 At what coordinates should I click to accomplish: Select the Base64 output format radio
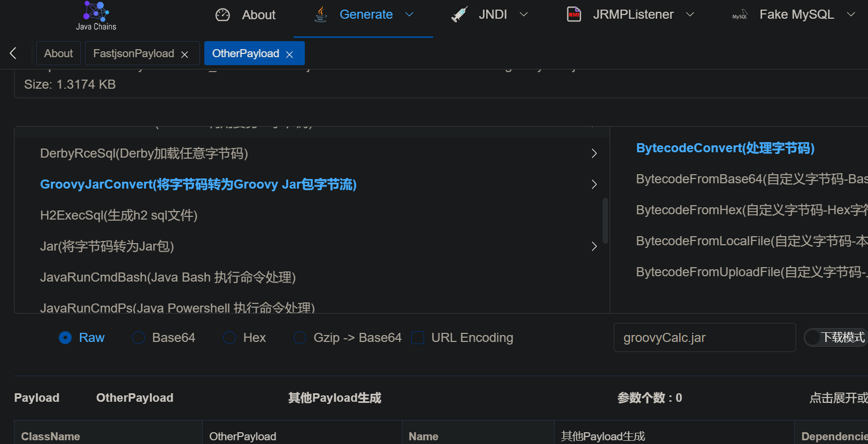(139, 338)
